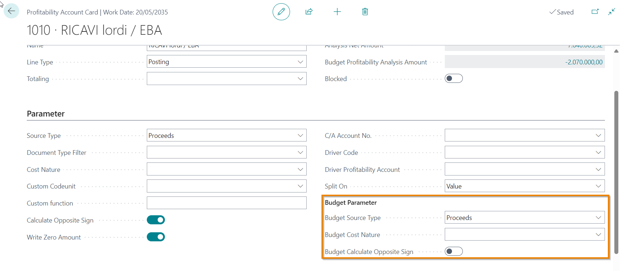
Task: Click the Budget Parameter group heading
Action: (351, 203)
